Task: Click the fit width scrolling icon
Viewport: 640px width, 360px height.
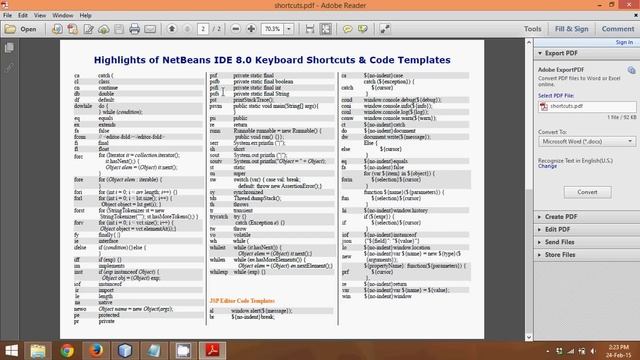Action: pyautogui.click(x=310, y=29)
